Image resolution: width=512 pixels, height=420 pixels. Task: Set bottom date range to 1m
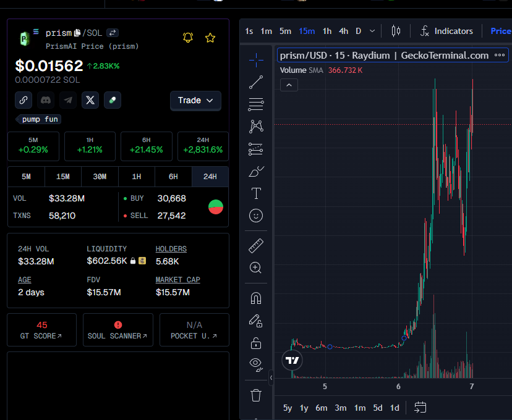(360, 408)
